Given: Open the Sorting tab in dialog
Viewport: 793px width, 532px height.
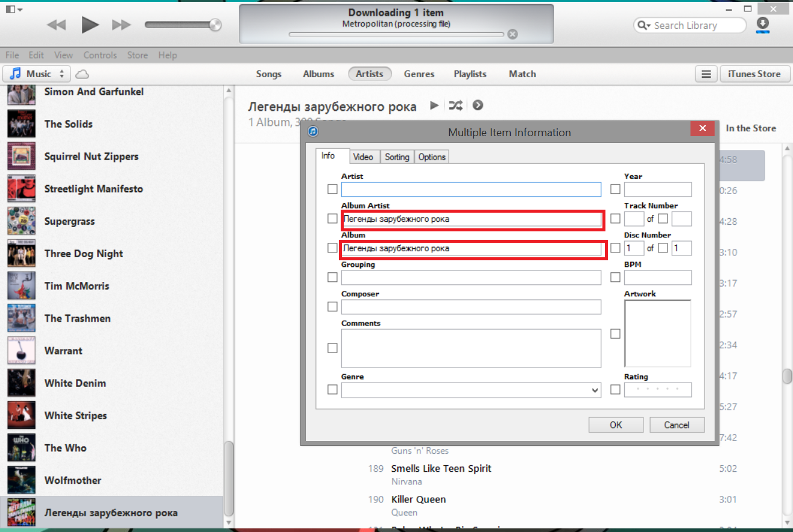Looking at the screenshot, I should (x=397, y=157).
